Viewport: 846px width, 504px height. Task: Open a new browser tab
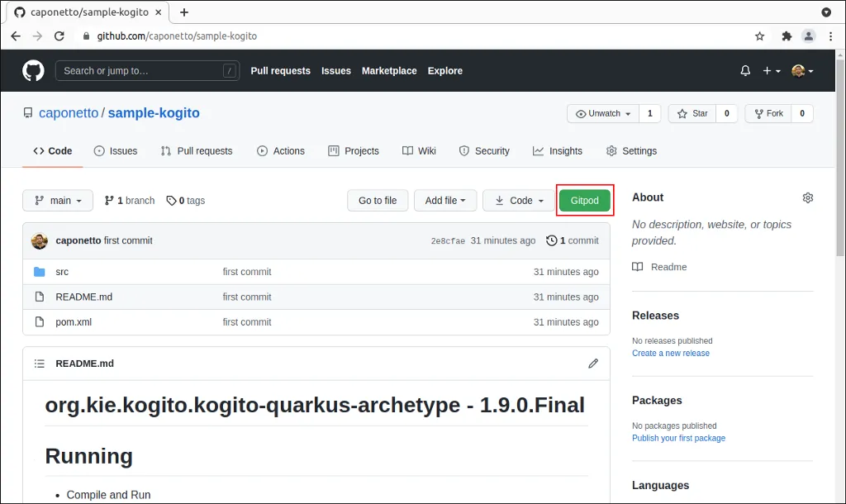click(184, 12)
